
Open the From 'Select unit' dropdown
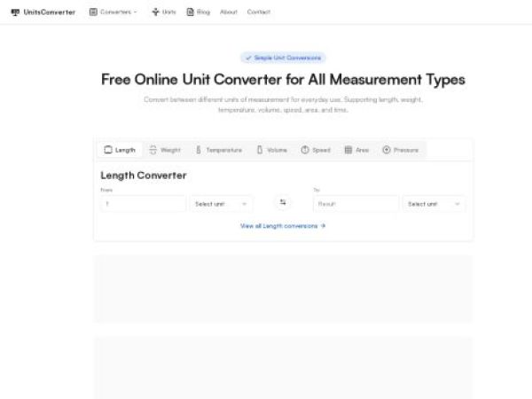click(x=221, y=204)
